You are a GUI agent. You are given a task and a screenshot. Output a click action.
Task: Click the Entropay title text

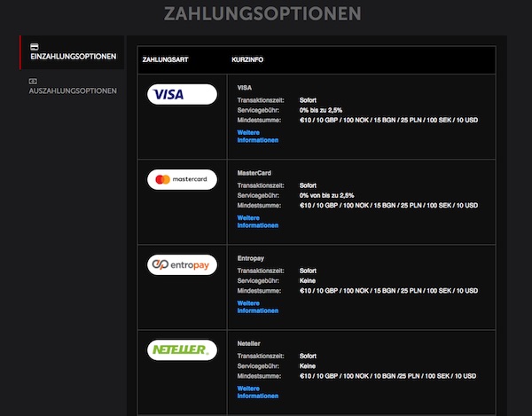pyautogui.click(x=250, y=258)
